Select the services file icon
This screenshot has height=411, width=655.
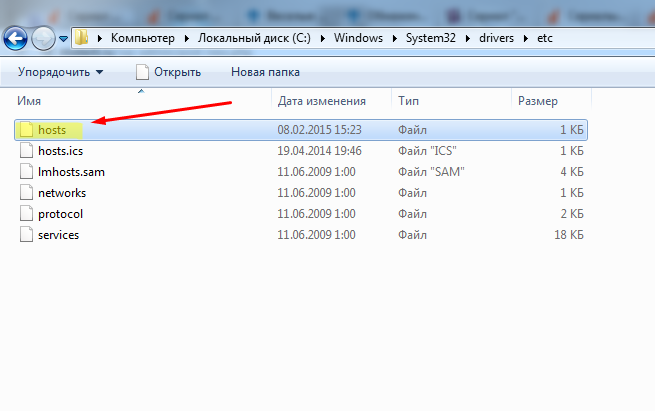[x=27, y=235]
